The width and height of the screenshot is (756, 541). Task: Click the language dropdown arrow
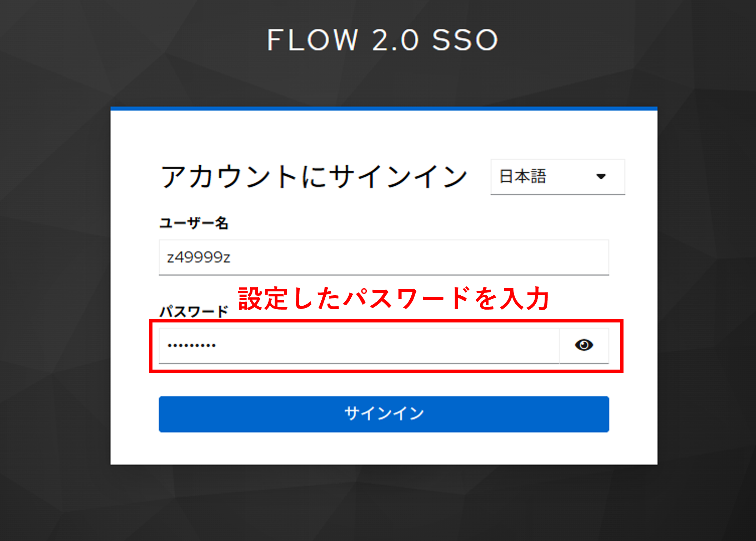[x=601, y=176]
